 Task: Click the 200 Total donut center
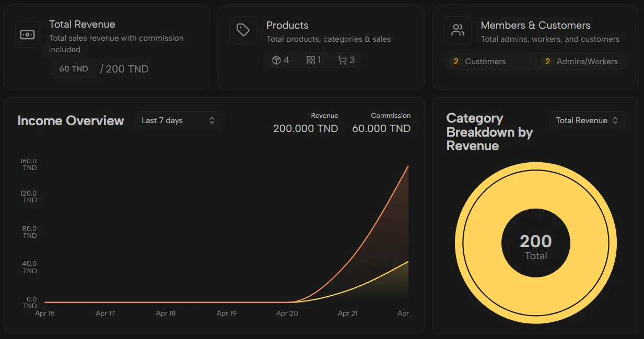[x=536, y=246]
